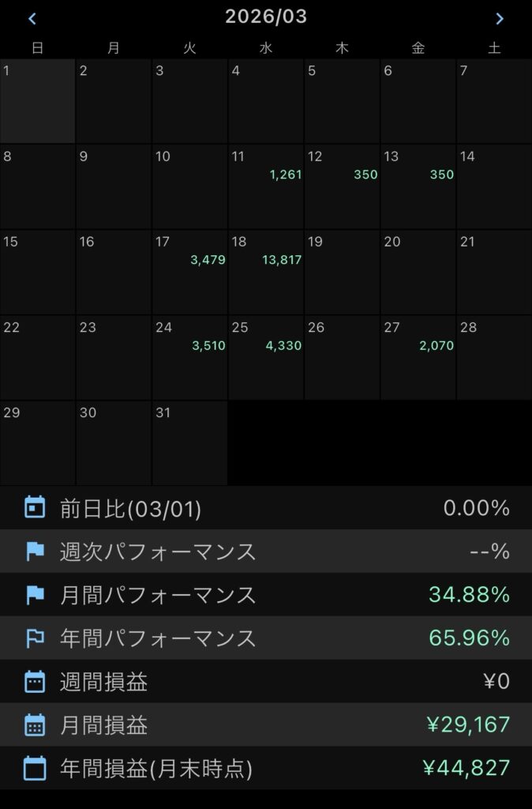Select March 27 showing 2,070
This screenshot has width=532, height=809.
coord(418,357)
